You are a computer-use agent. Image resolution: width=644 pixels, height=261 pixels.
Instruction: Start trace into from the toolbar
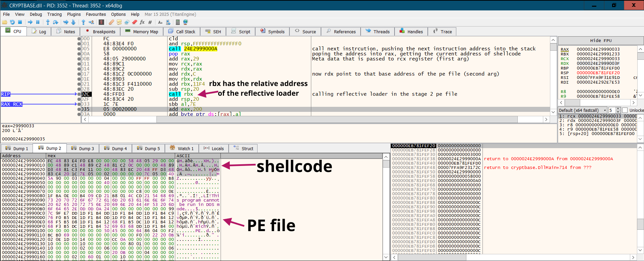pos(65,22)
